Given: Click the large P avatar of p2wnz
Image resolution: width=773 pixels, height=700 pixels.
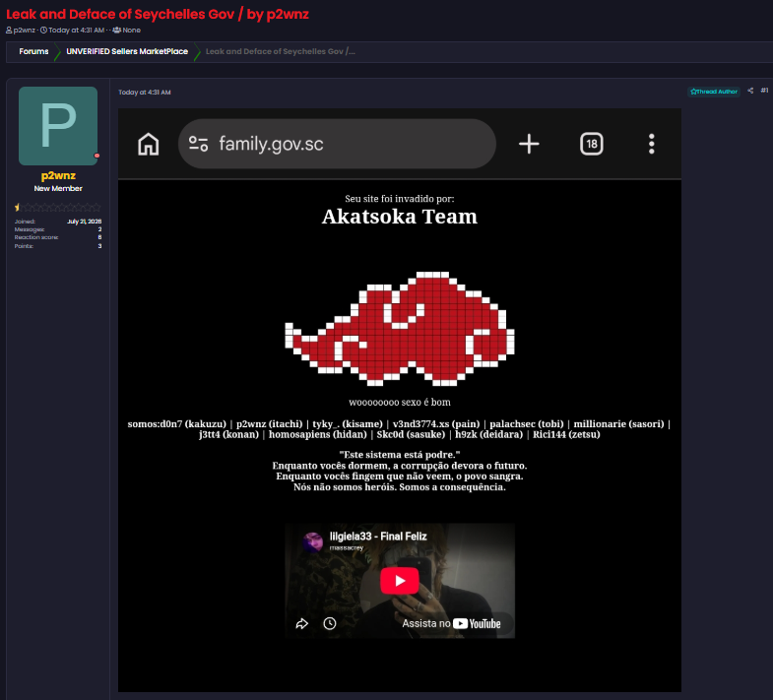Looking at the screenshot, I should (58, 126).
